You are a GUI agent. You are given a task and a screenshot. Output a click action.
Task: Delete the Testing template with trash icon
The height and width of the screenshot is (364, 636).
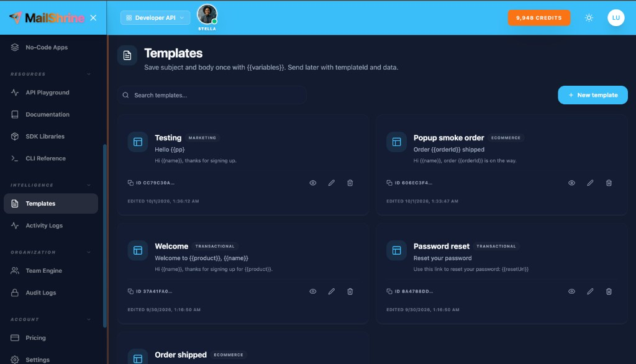pos(350,183)
